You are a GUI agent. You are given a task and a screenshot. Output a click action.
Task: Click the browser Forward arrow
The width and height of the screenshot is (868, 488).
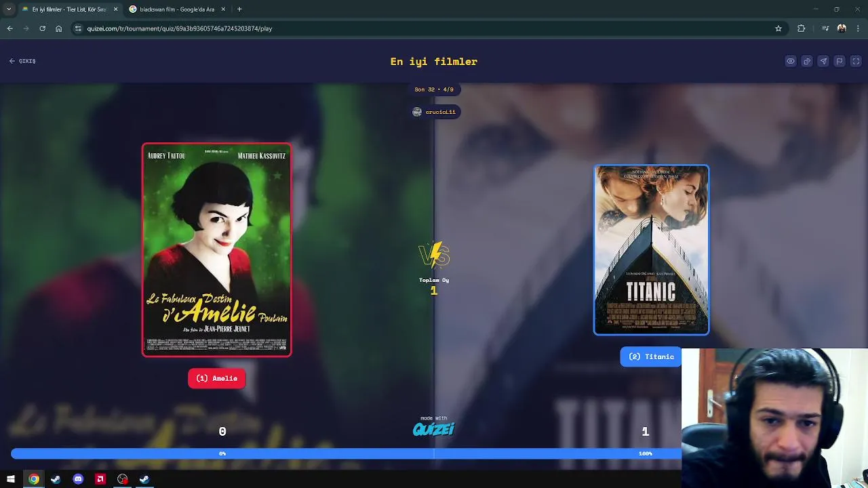26,28
